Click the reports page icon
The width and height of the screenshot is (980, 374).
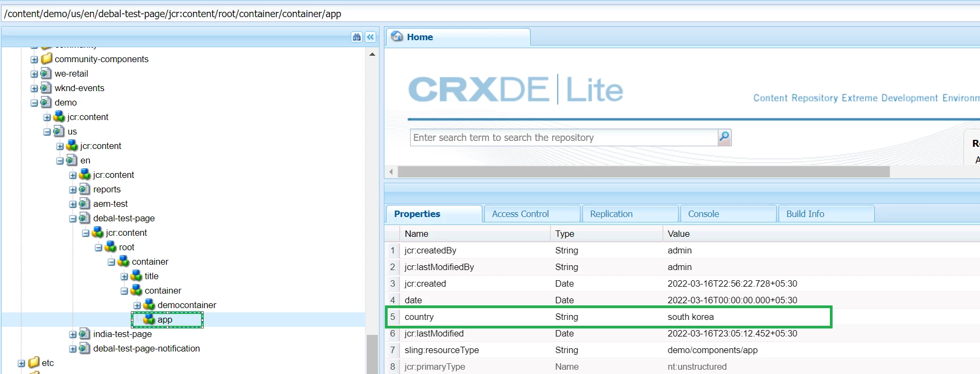(x=85, y=189)
